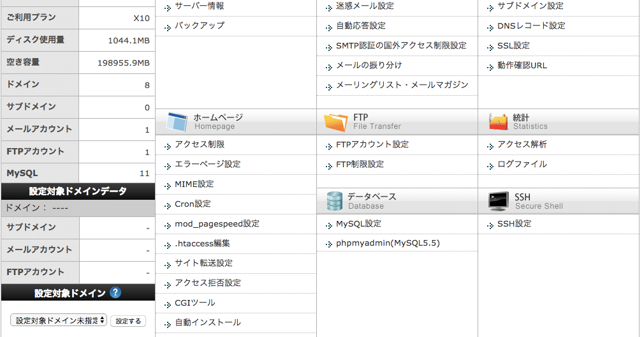This screenshot has width=644, height=337.
Task: Open DNSレコード設定 link
Action: click(531, 26)
